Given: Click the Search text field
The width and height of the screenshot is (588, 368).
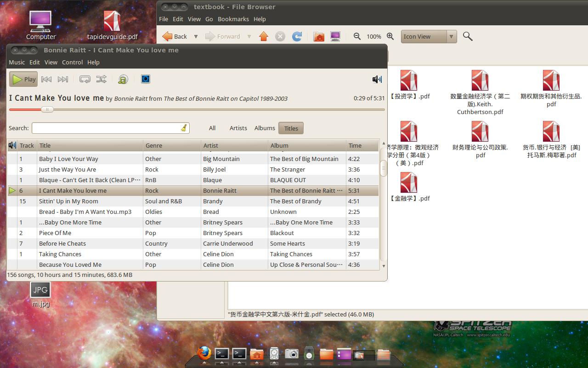Looking at the screenshot, I should [110, 128].
